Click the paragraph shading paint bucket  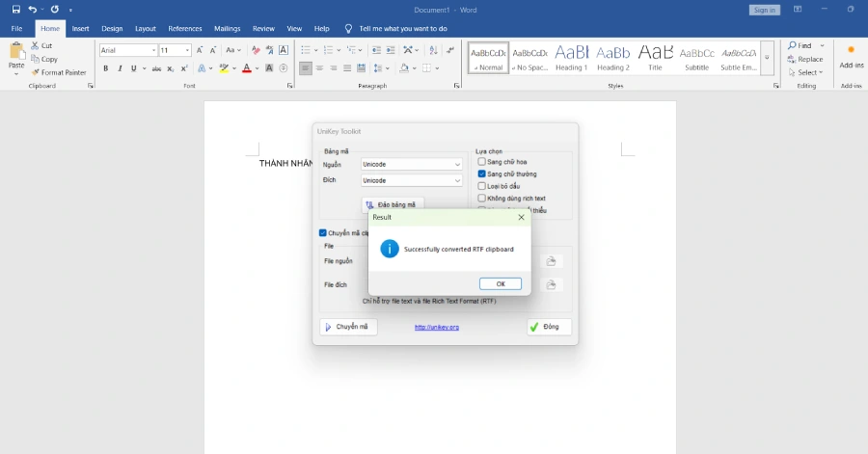405,68
